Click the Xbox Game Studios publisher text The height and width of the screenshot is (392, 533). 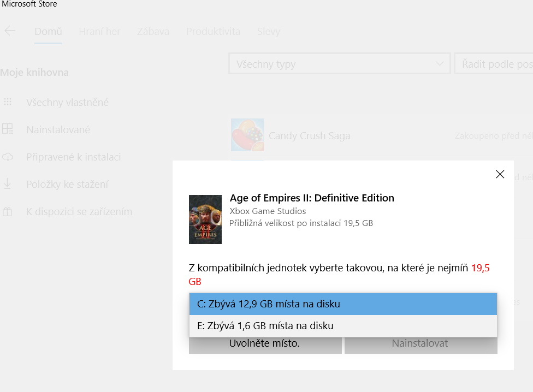[268, 211]
